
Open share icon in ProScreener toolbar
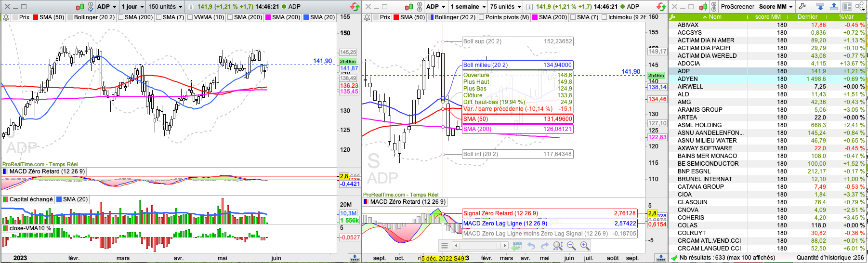click(860, 6)
